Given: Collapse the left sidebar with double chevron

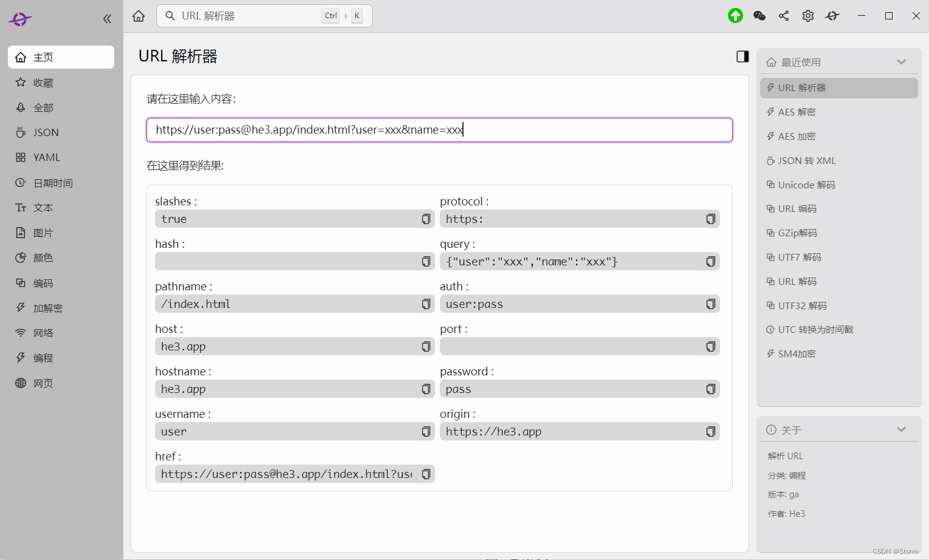Looking at the screenshot, I should pos(107,19).
